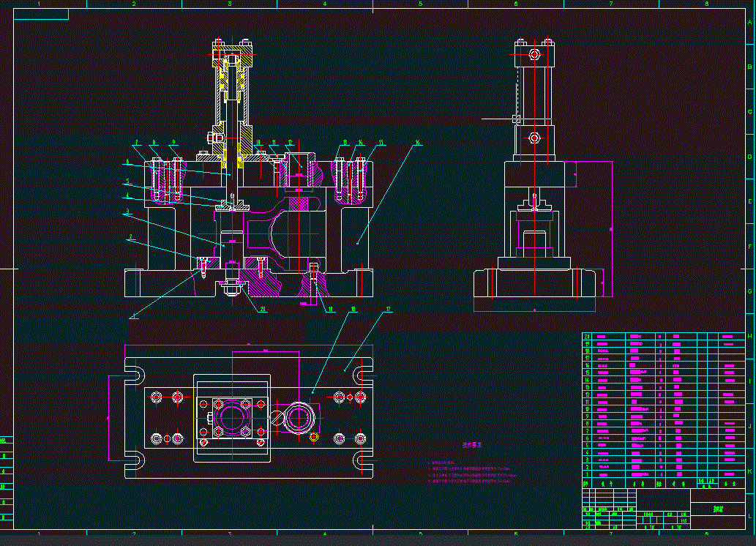Click row number 9 in parts list
The height and width of the screenshot is (546, 756).
[x=664, y=416]
